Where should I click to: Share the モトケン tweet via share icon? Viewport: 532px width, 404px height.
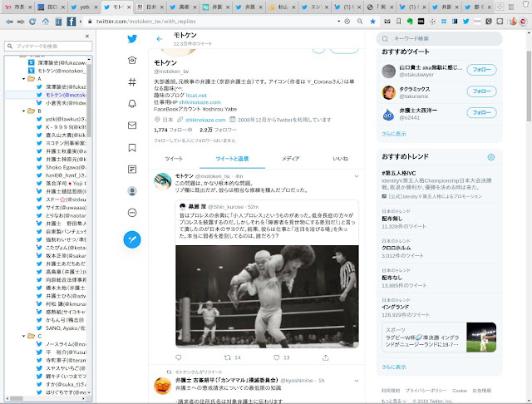[325, 357]
